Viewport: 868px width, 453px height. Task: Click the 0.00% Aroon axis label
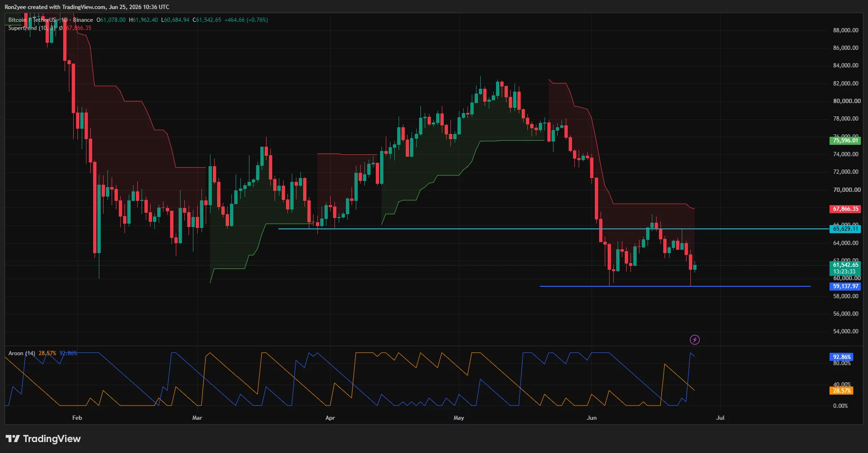point(840,406)
